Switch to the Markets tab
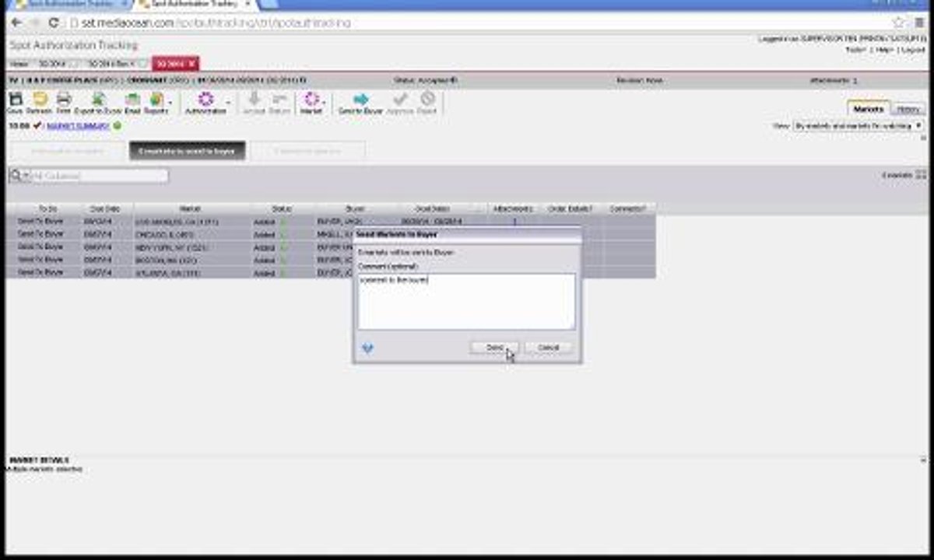The image size is (934, 560). [868, 109]
